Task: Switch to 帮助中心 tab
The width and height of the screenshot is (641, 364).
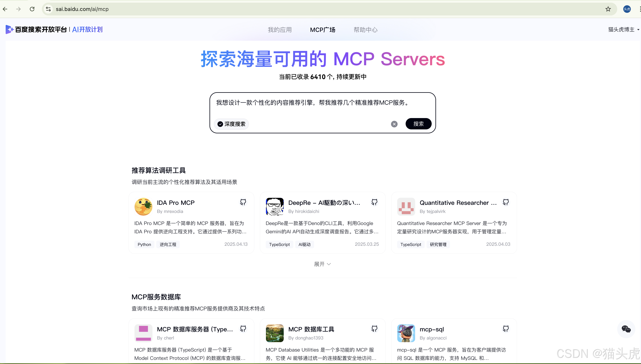Action: click(x=365, y=30)
